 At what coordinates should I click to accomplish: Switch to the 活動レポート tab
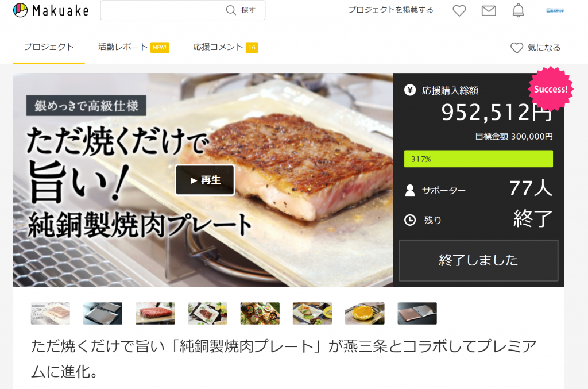(133, 47)
